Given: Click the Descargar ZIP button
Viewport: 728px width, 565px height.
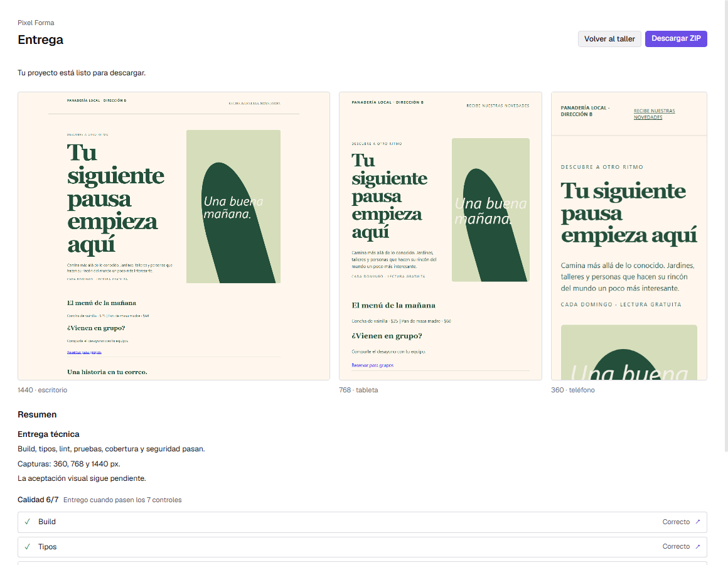Looking at the screenshot, I should coord(675,38).
